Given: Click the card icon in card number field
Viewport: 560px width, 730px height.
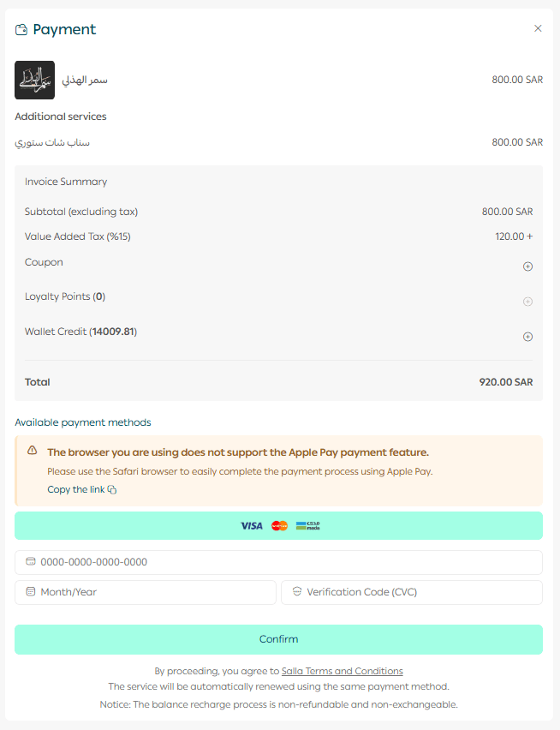Looking at the screenshot, I should pyautogui.click(x=31, y=562).
